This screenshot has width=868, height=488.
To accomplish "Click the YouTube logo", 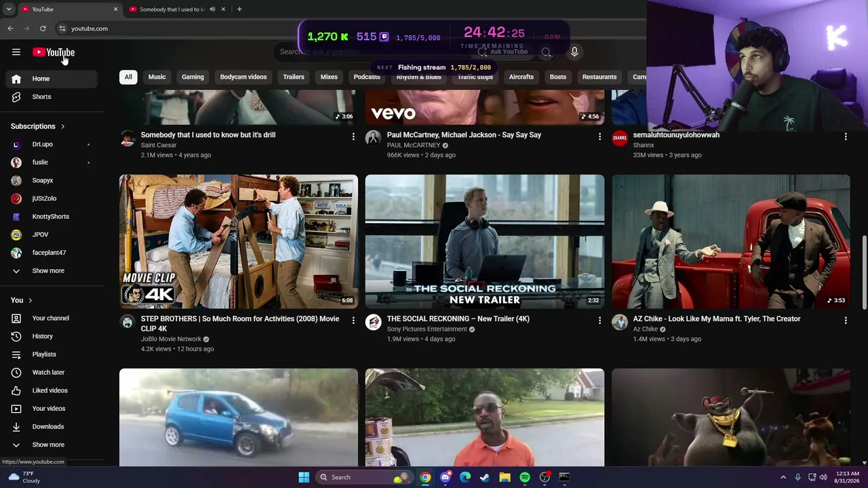I will pos(54,52).
